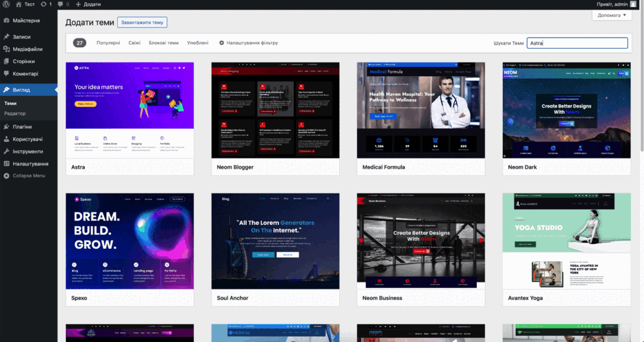Image resolution: width=644 pixels, height=342 pixels.
Task: Collapse the admin sidebar menu
Action: click(29, 175)
